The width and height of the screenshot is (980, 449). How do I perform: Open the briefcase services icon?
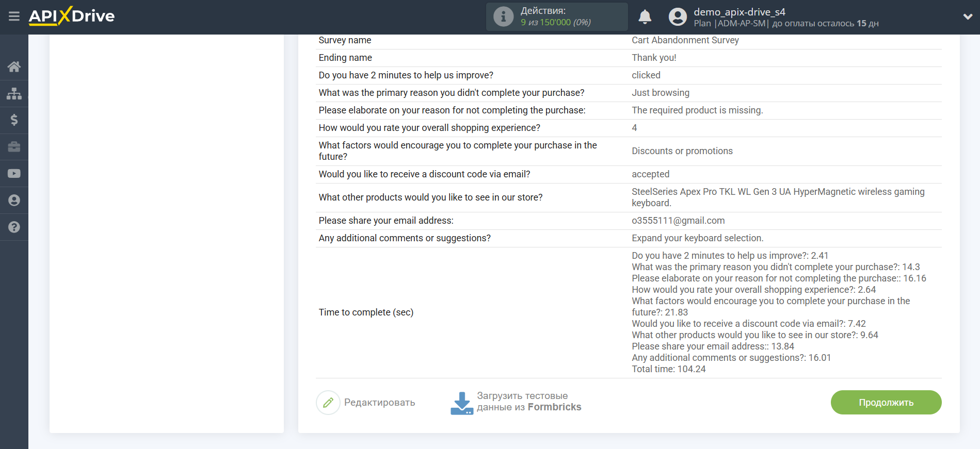click(x=14, y=147)
